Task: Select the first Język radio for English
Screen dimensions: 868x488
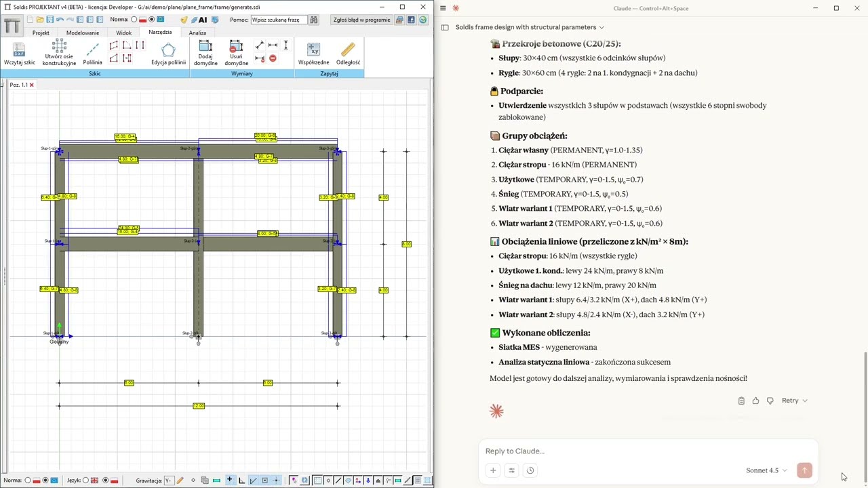Action: (x=85, y=481)
